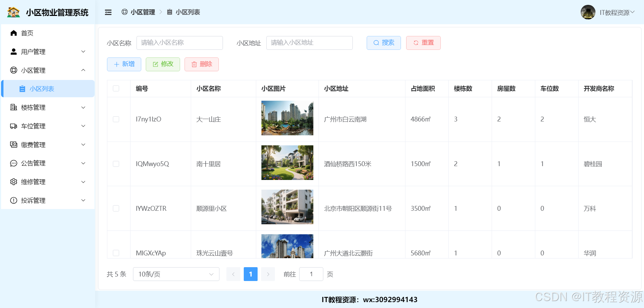Image resolution: width=644 pixels, height=308 pixels.
Task: Expand 缴费管理 submenu chevron
Action: (83, 145)
